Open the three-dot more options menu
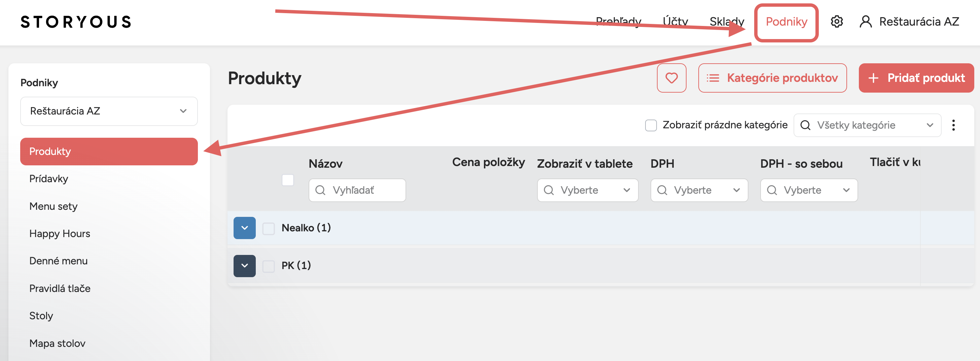Viewport: 980px width, 361px height. 953,125
